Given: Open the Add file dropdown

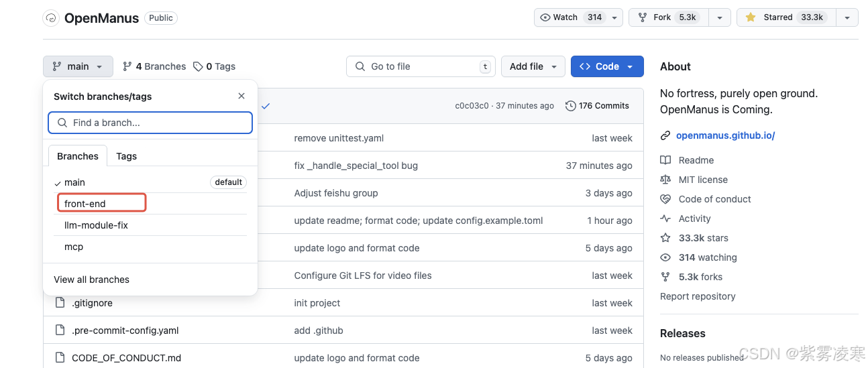Looking at the screenshot, I should pos(533,66).
